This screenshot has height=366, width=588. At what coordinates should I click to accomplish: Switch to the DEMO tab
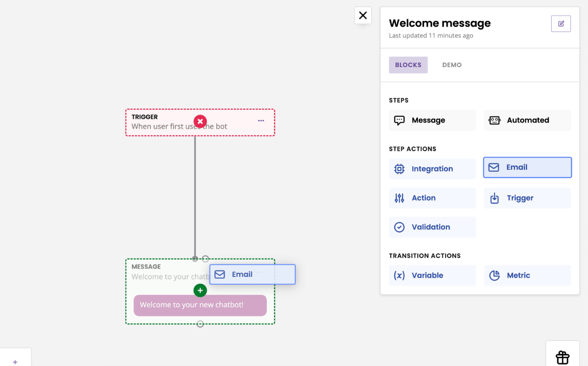pyautogui.click(x=452, y=65)
